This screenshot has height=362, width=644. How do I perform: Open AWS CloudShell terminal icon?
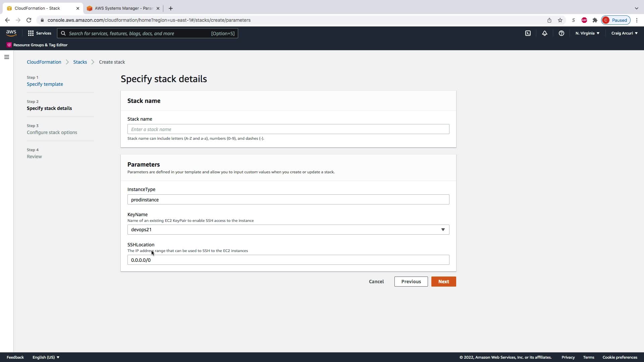tap(528, 33)
